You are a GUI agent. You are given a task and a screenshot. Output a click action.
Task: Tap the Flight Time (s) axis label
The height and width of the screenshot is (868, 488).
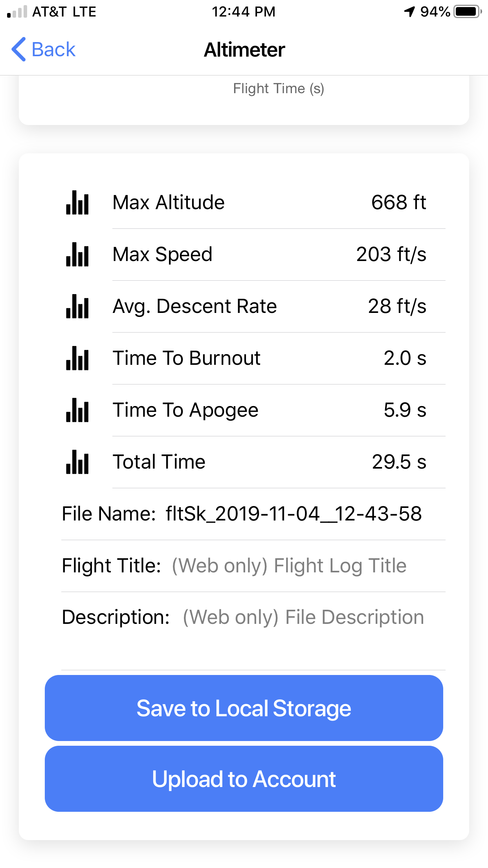[278, 88]
